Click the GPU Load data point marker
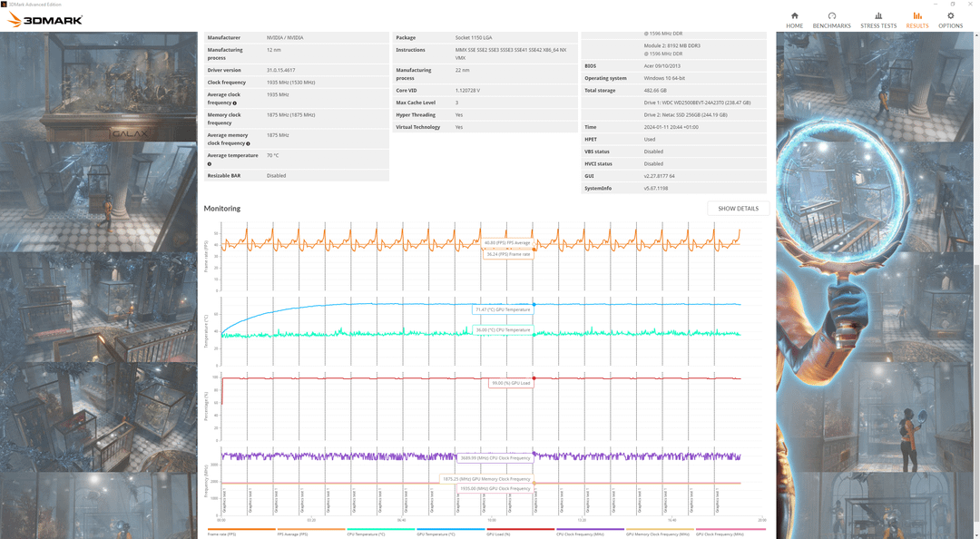 [x=534, y=378]
